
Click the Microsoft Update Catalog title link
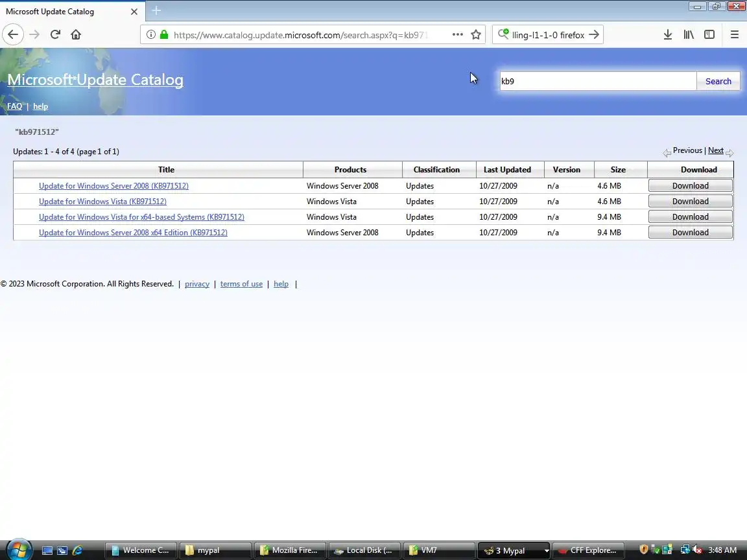tap(95, 80)
